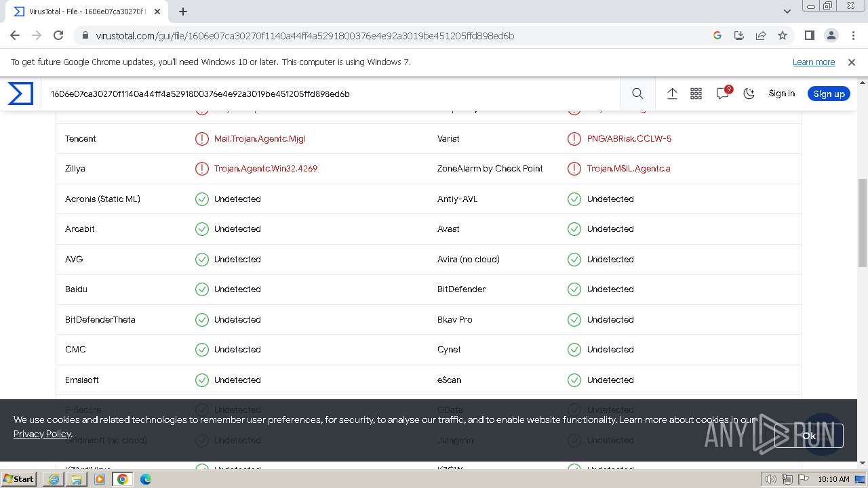
Task: Click the Acronis undetected check icon
Action: pyautogui.click(x=201, y=199)
